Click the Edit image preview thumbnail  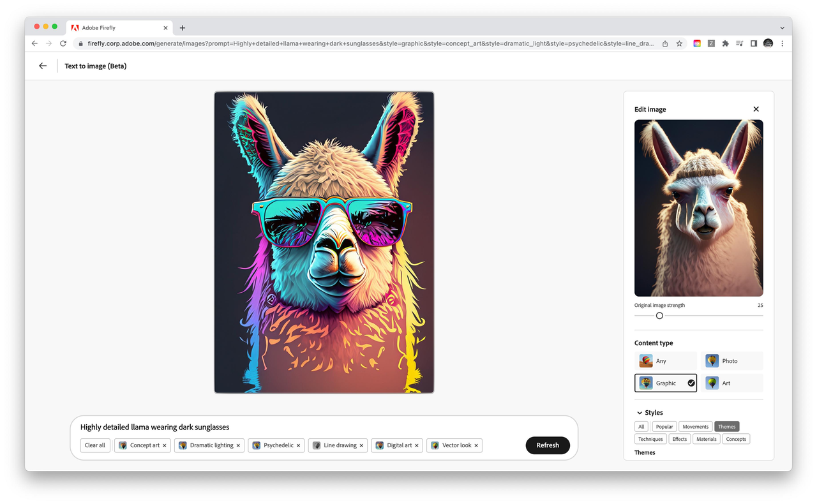point(698,208)
